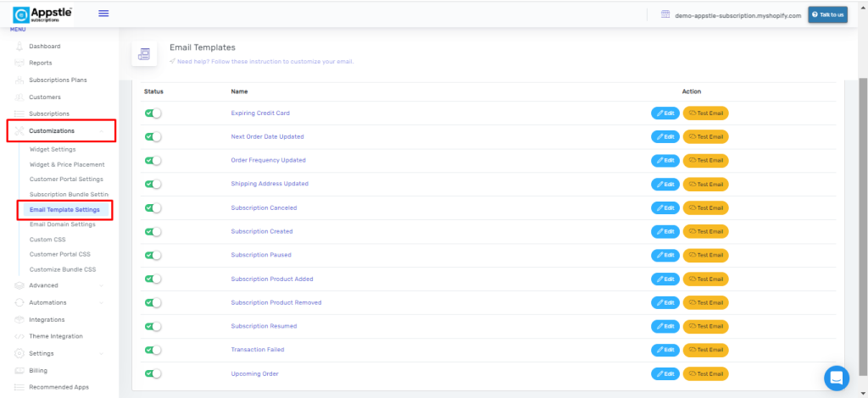Click the Reports sidebar icon
This screenshot has width=868, height=398.
[x=19, y=63]
